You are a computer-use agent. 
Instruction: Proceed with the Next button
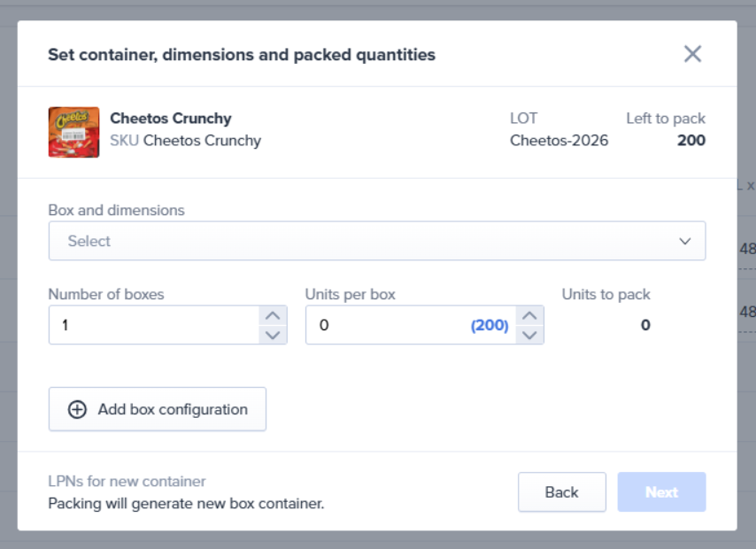click(x=661, y=492)
